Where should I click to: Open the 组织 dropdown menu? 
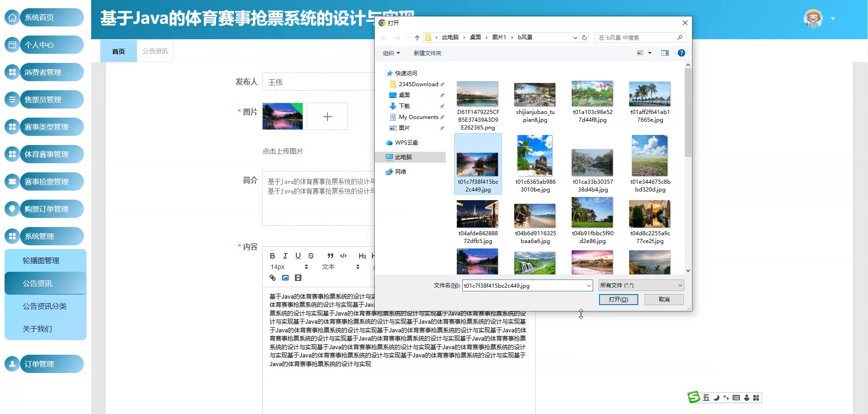pyautogui.click(x=391, y=53)
